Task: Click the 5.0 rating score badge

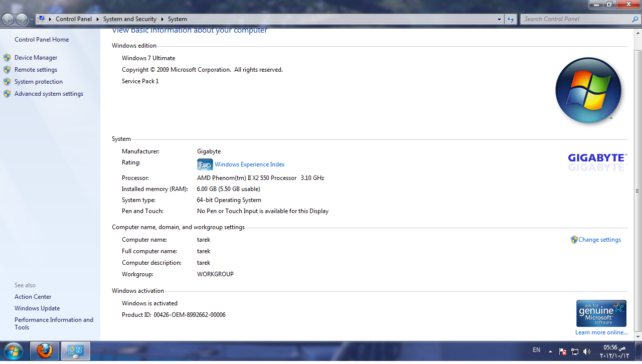Action: (x=205, y=164)
